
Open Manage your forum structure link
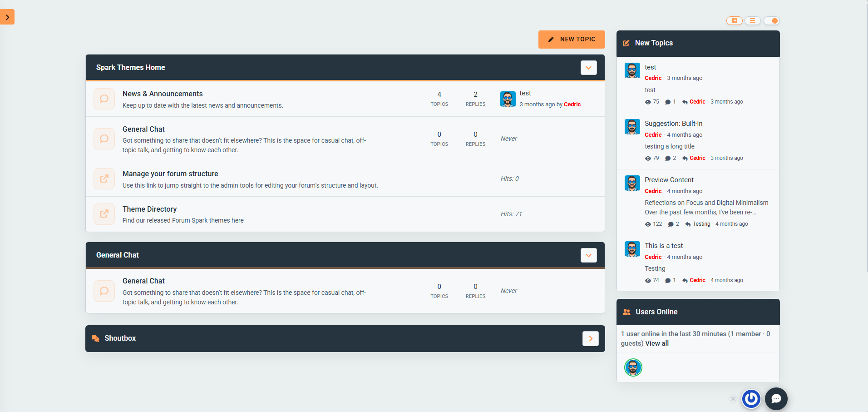tap(170, 174)
